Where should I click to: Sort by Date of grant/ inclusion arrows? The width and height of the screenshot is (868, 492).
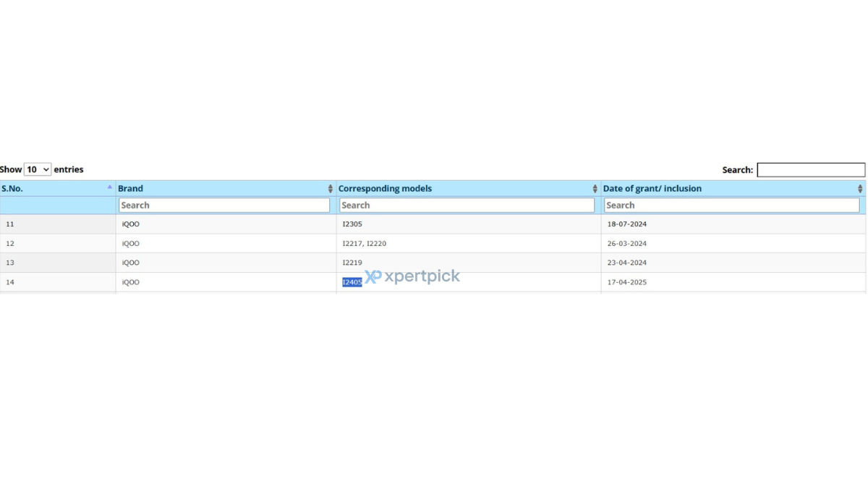tap(860, 188)
